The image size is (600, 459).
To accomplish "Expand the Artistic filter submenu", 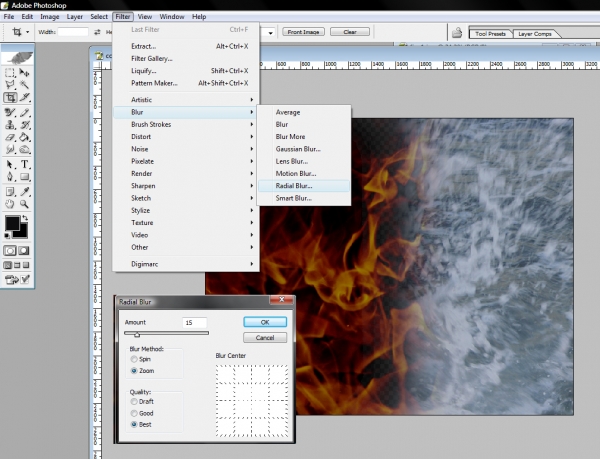I will coord(186,100).
